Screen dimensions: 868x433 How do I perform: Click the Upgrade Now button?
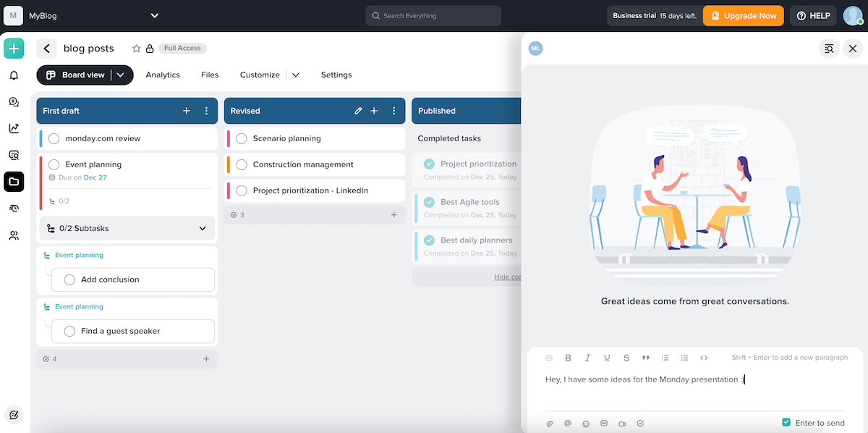743,14
